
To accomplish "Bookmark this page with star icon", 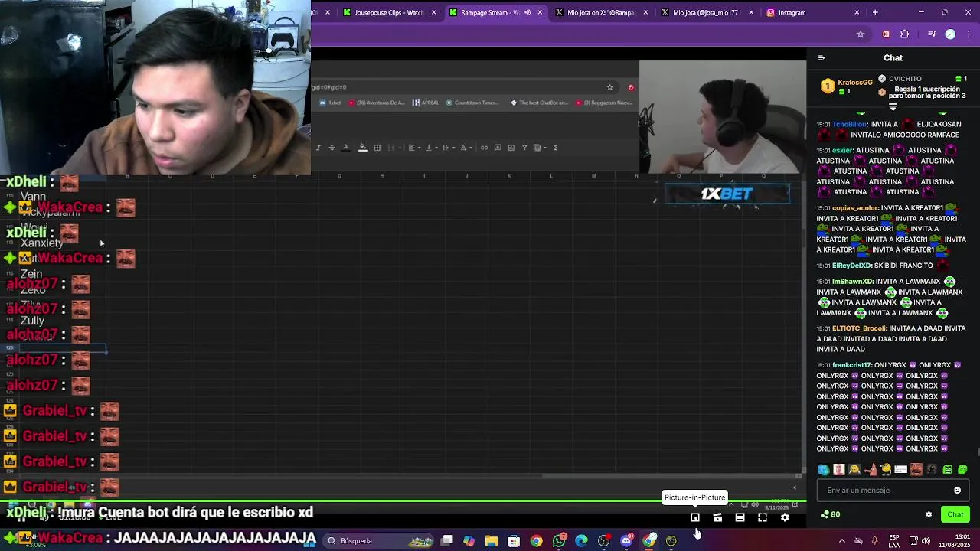I will pyautogui.click(x=861, y=34).
